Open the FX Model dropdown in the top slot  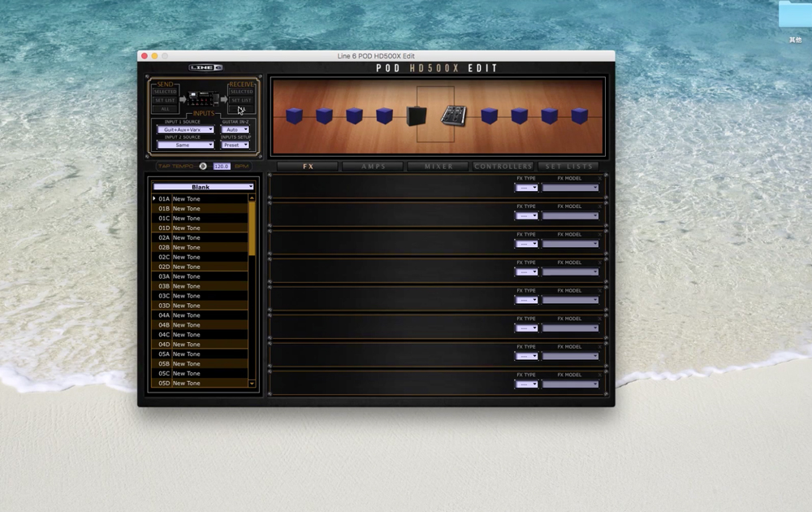(570, 188)
